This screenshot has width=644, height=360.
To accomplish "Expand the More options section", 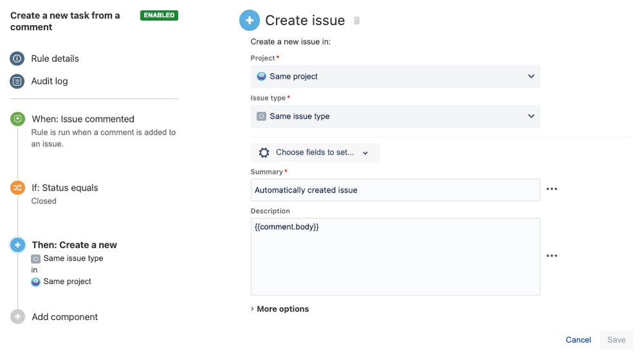I will click(x=280, y=309).
